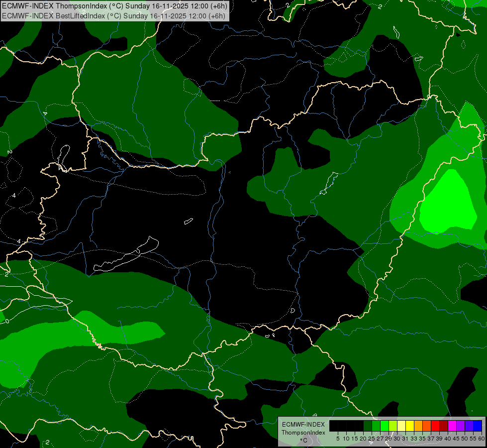Screen dimensions: 487x448
Task: Click the dark green legend swatch
Action: (x=368, y=426)
